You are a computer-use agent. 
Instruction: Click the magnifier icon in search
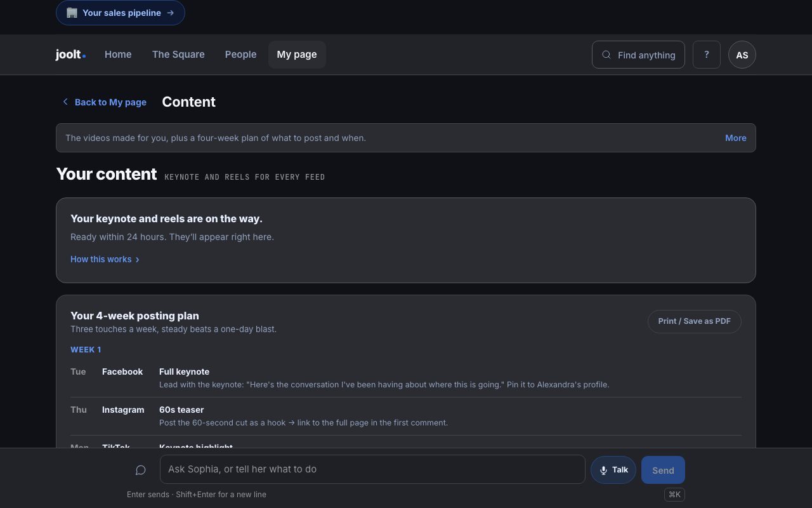606,55
